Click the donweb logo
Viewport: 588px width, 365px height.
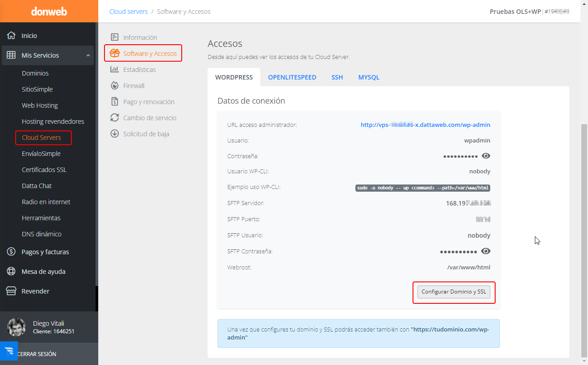pos(49,12)
